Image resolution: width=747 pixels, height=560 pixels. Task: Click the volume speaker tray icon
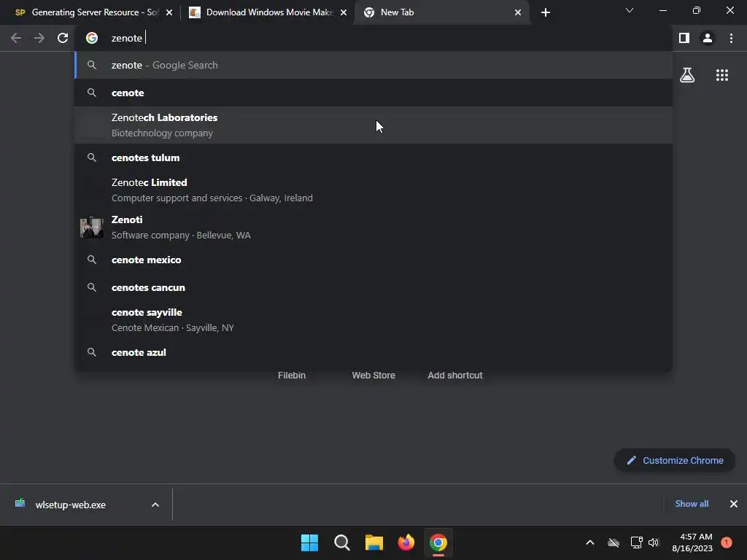point(654,542)
